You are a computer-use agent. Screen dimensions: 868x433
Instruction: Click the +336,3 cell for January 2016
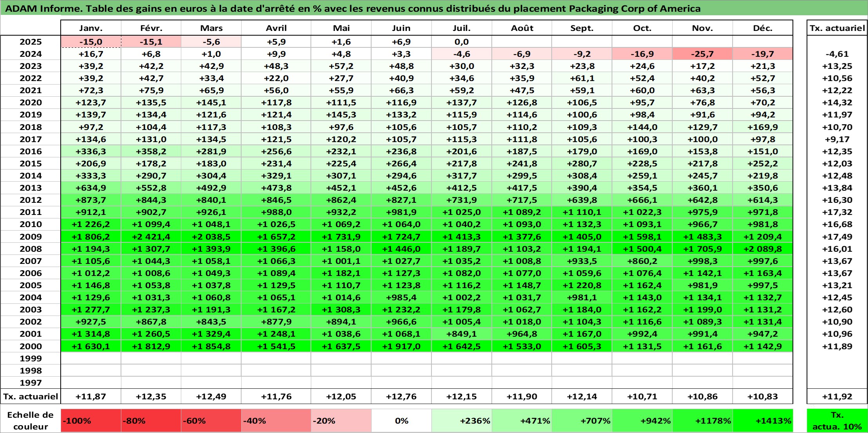(x=91, y=152)
